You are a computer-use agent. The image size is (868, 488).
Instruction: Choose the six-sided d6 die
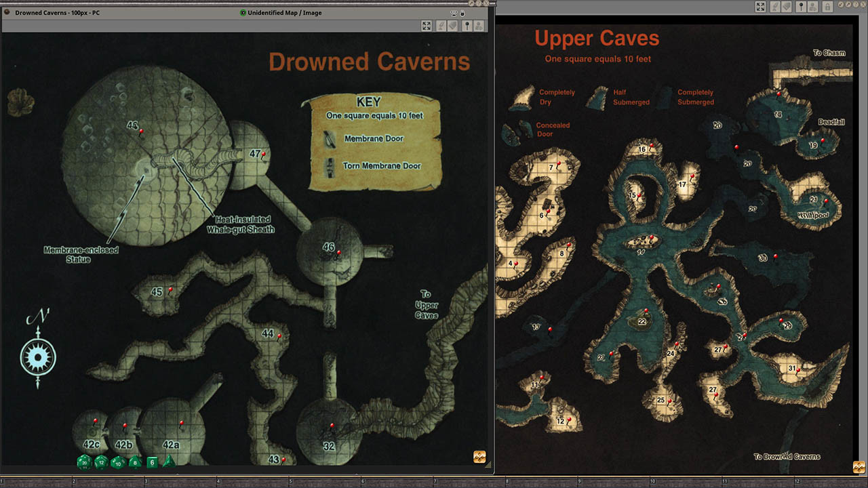[152, 462]
